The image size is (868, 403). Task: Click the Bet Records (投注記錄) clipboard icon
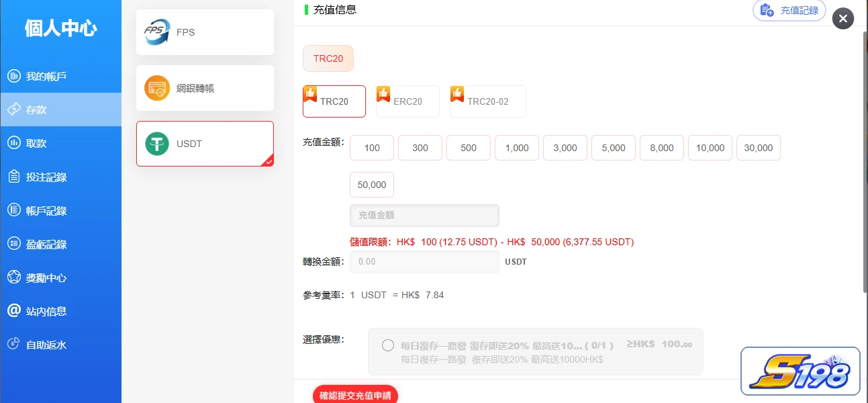(x=13, y=177)
